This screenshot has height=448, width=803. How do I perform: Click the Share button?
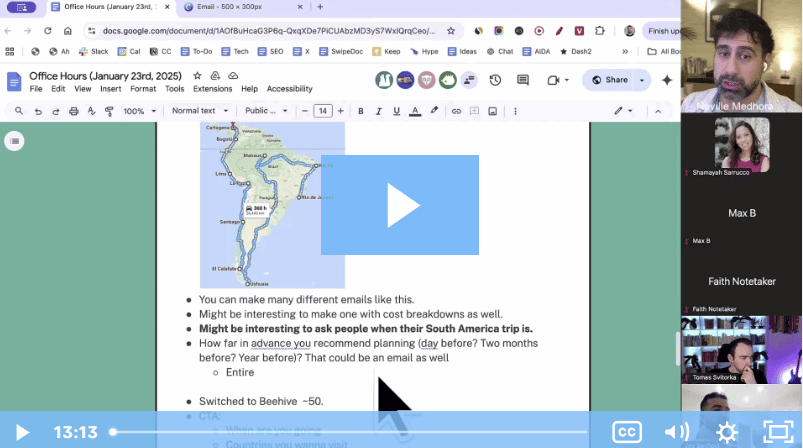pyautogui.click(x=609, y=80)
